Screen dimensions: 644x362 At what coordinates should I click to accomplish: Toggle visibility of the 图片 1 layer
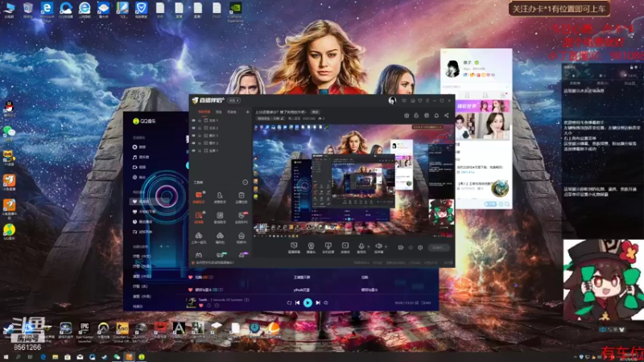pyautogui.click(x=194, y=135)
